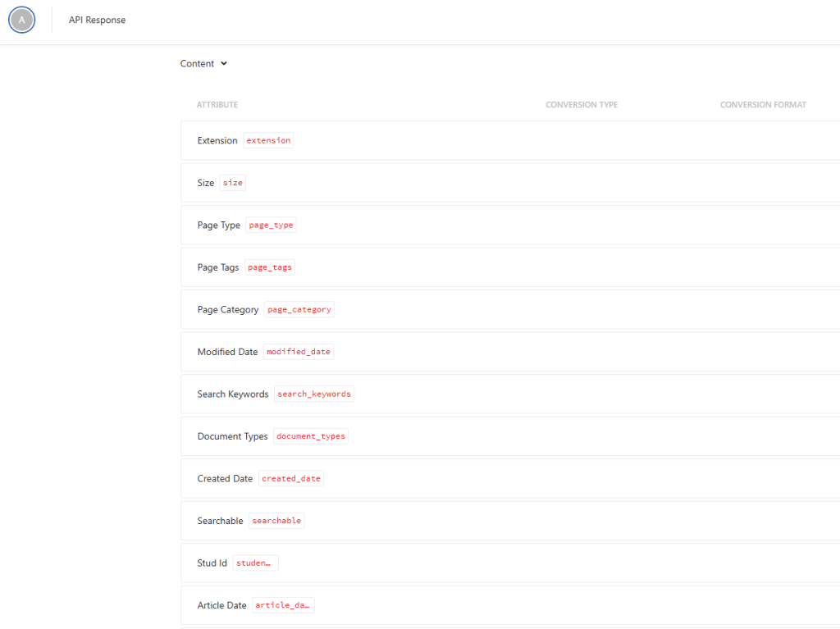Click the modified_date tag

298,351
